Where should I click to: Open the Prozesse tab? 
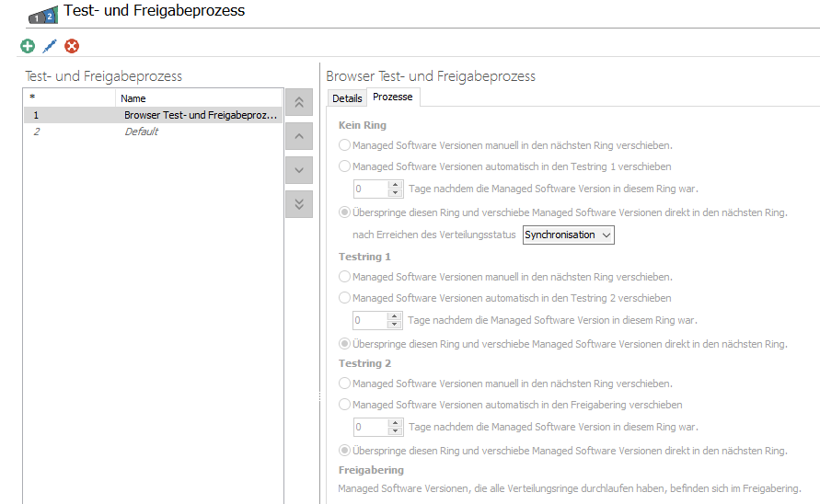pyautogui.click(x=392, y=97)
